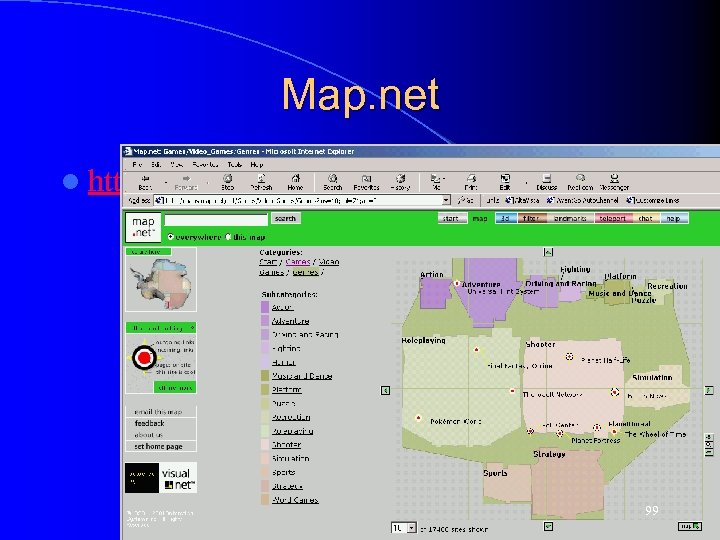The width and height of the screenshot is (720, 540).
Task: Click the feedback link
Action: click(149, 423)
